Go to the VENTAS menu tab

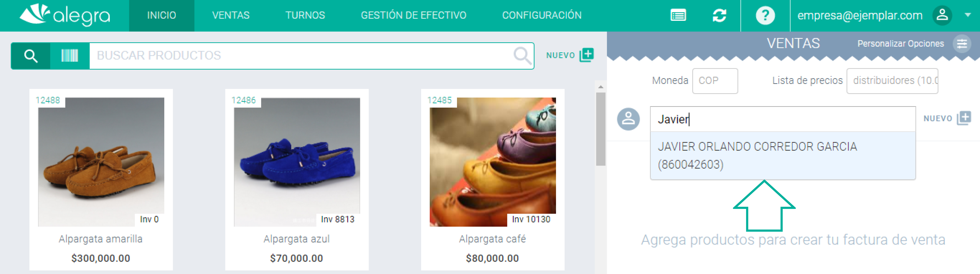pos(230,16)
